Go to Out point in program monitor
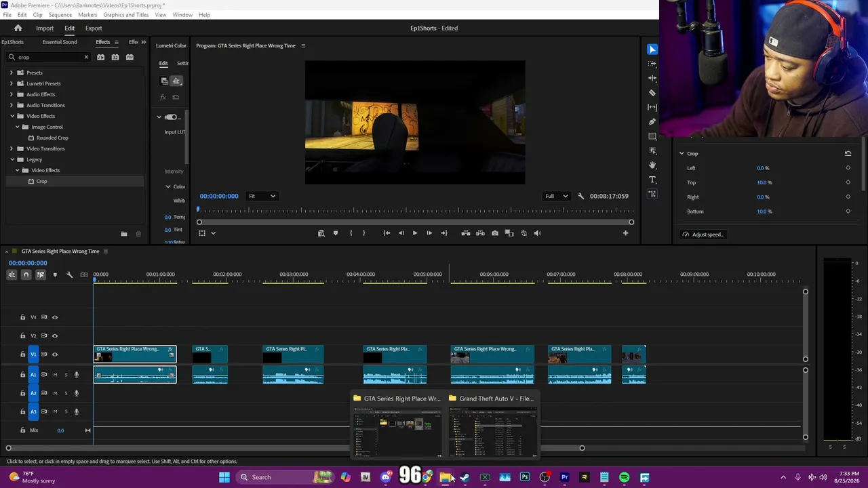 click(444, 233)
